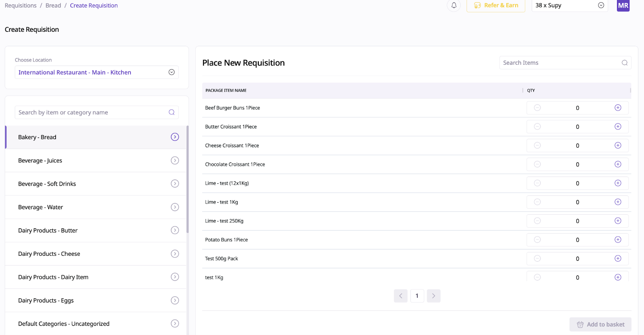644x335 pixels.
Task: Open the MR user avatar menu
Action: 623,6
